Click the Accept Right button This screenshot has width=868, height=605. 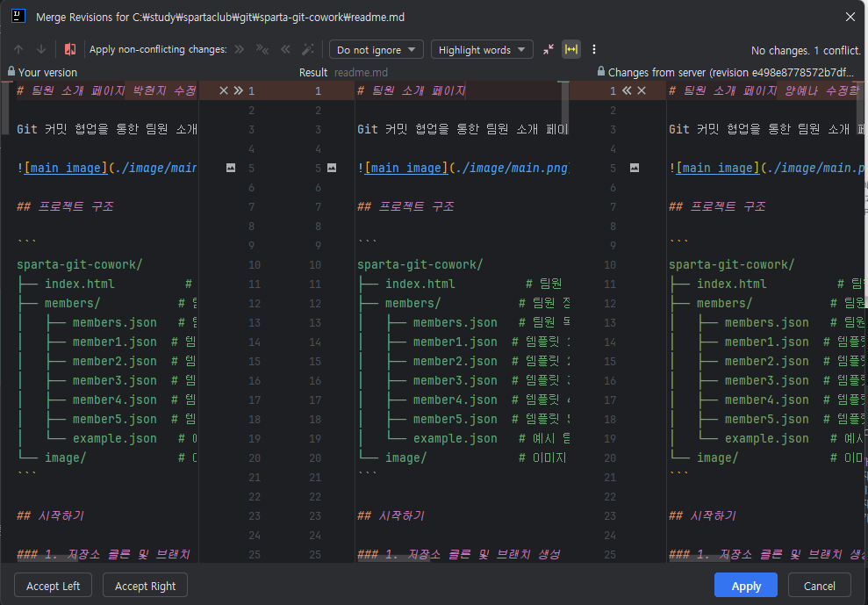tap(145, 586)
